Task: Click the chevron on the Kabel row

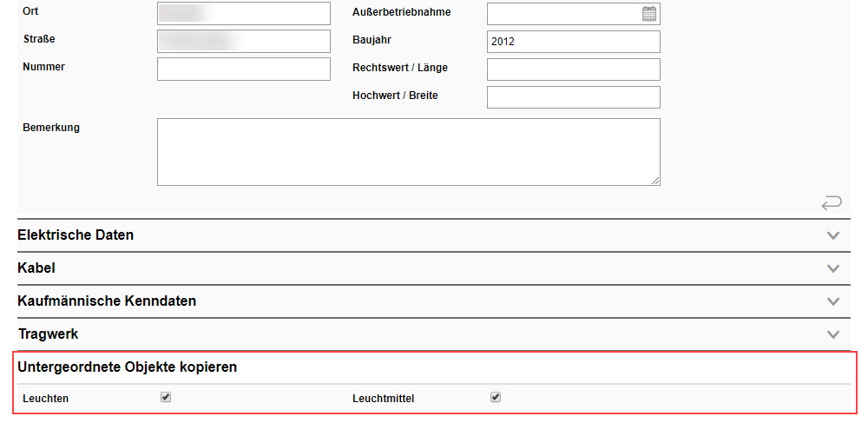Action: 833,268
